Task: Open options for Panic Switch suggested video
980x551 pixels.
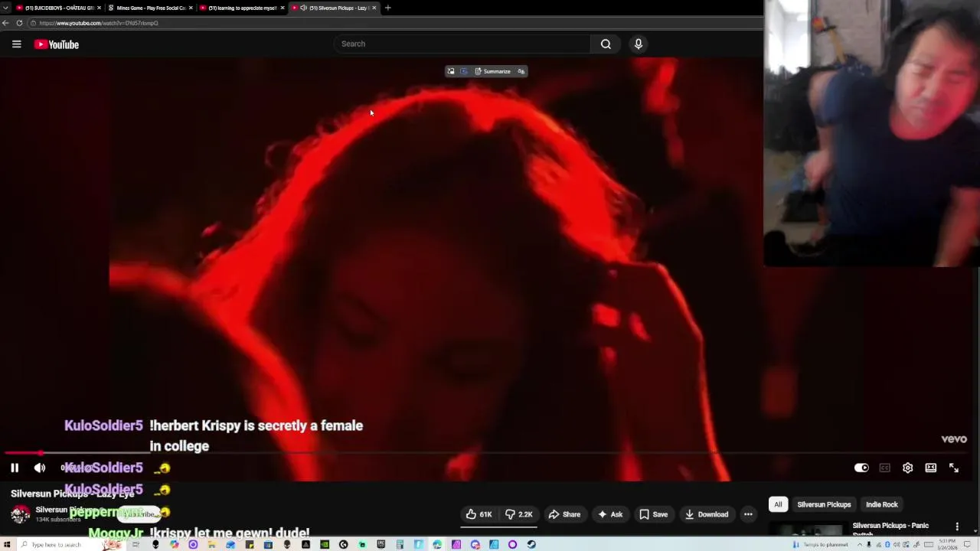Action: [x=957, y=527]
